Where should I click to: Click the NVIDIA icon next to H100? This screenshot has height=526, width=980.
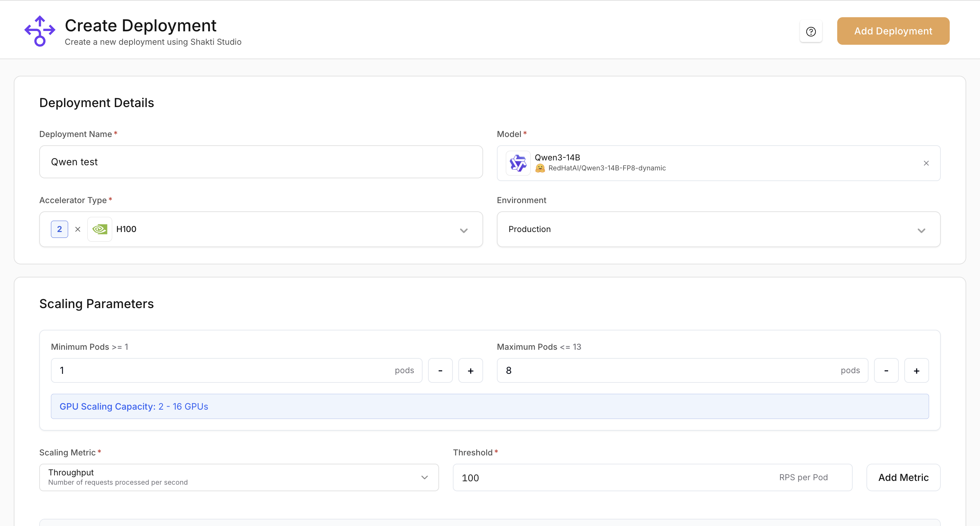click(100, 229)
